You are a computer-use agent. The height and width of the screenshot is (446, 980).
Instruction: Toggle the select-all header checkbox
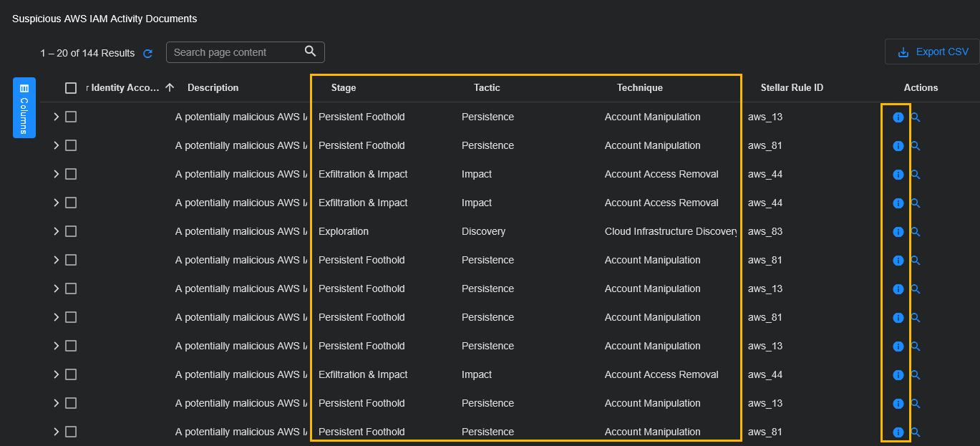point(71,88)
